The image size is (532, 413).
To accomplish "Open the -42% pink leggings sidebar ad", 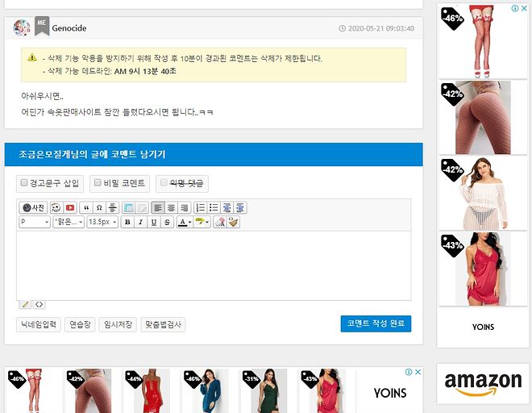I will pos(483,118).
